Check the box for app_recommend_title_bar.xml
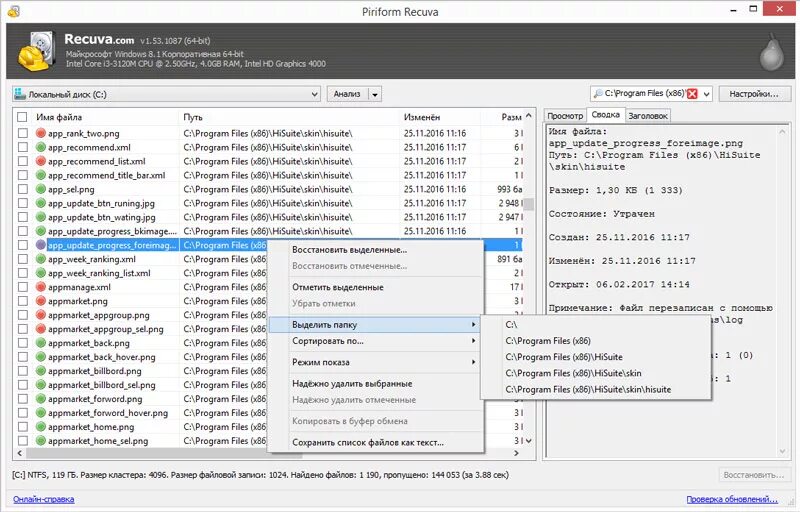800x512 pixels. click(x=22, y=175)
